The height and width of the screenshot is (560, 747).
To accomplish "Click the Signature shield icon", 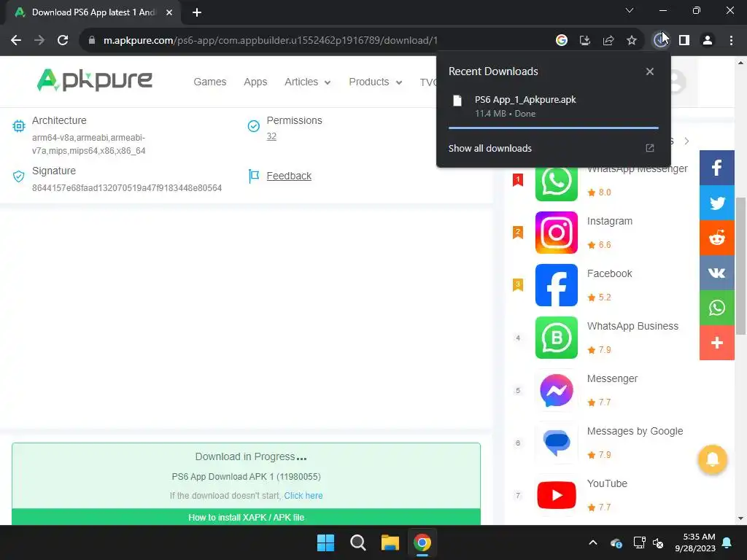I will tap(18, 176).
